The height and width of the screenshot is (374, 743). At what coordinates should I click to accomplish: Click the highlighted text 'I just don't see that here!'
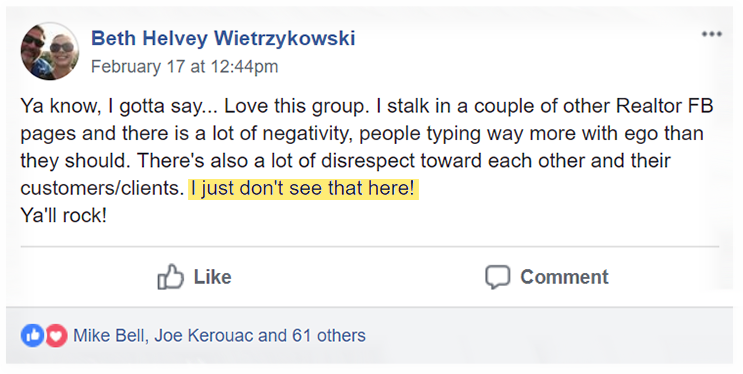[303, 188]
